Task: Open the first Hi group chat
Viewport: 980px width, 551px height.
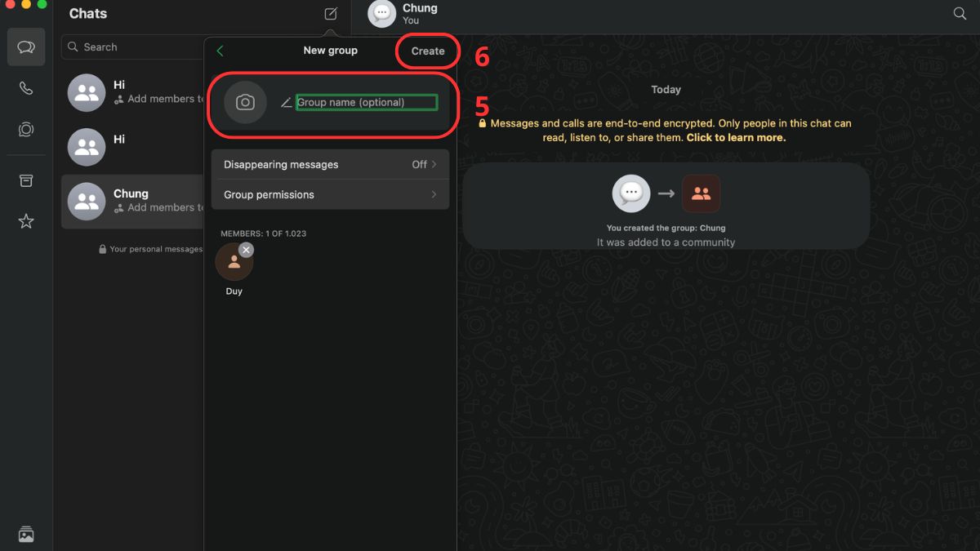Action: click(x=132, y=92)
